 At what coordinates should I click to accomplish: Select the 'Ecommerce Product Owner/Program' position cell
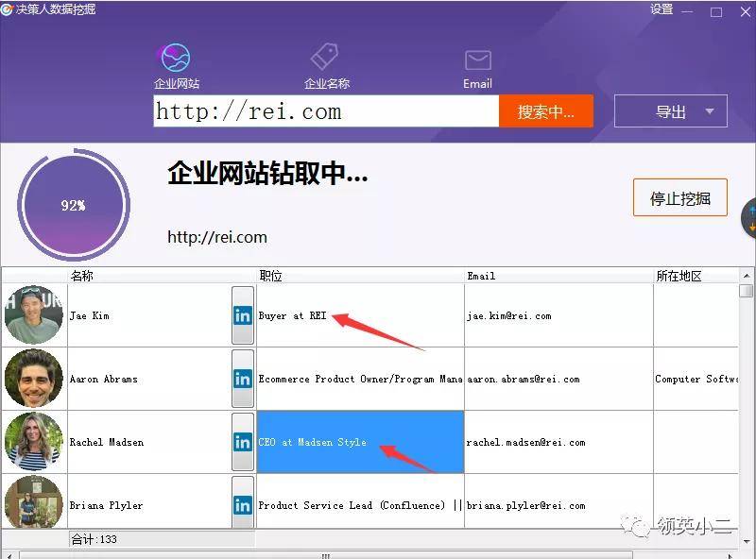360,379
